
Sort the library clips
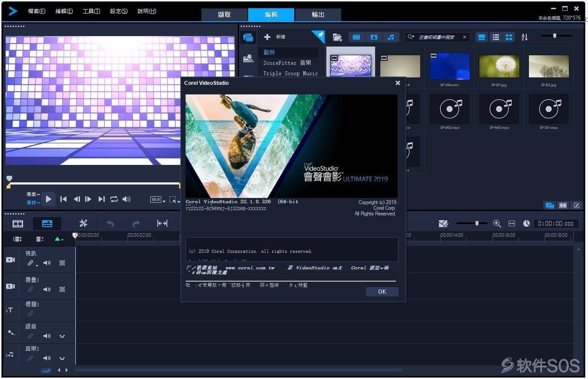point(525,37)
